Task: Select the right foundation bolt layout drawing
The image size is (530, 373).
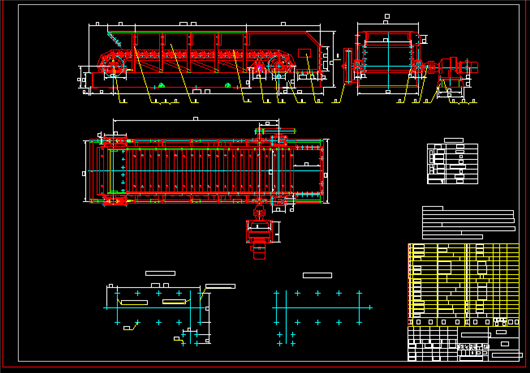Action: (x=322, y=318)
